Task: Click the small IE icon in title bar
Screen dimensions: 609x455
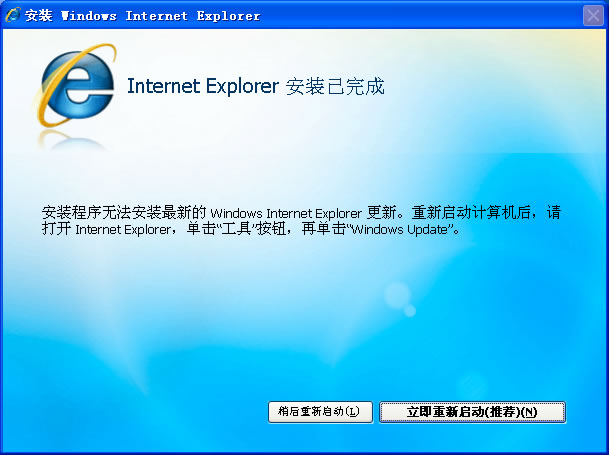Action: pyautogui.click(x=12, y=15)
